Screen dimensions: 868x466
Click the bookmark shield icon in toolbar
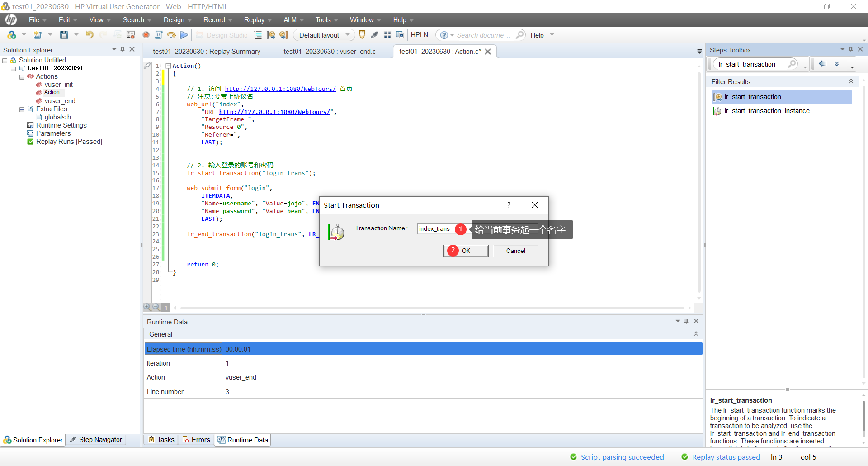362,35
